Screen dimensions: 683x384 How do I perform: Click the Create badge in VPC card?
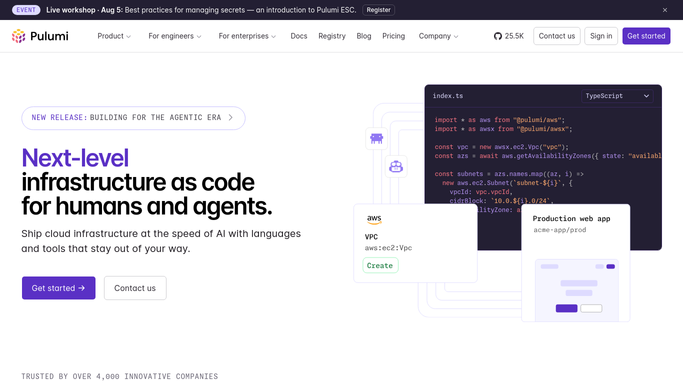pyautogui.click(x=380, y=266)
